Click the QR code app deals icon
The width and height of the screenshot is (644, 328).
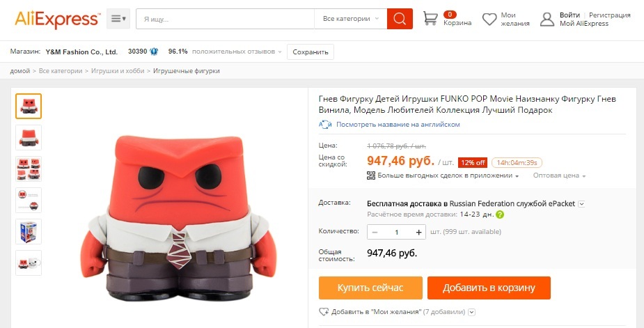pyautogui.click(x=371, y=176)
